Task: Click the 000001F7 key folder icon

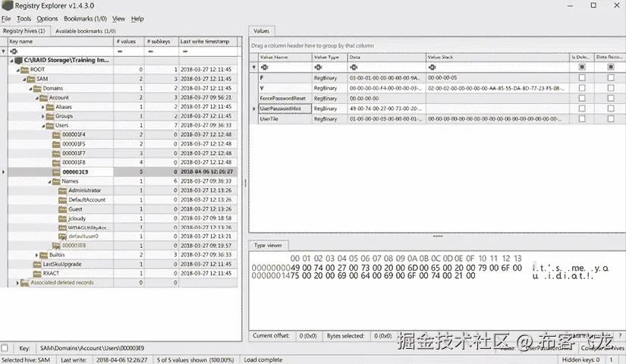Action: [56, 153]
